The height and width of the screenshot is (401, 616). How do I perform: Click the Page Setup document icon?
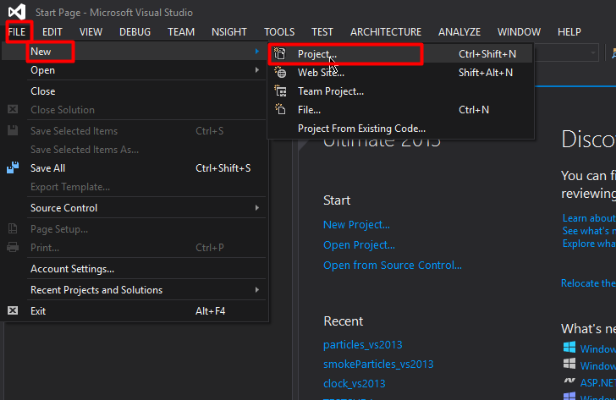click(x=13, y=229)
